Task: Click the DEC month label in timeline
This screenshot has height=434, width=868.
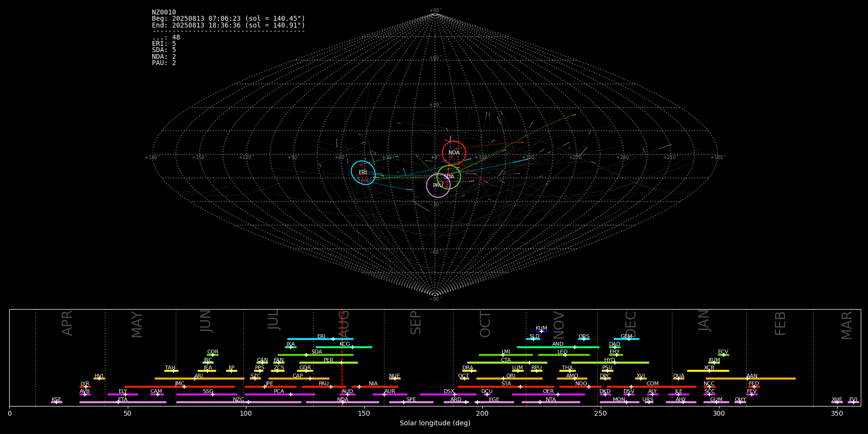Action: pyautogui.click(x=631, y=324)
